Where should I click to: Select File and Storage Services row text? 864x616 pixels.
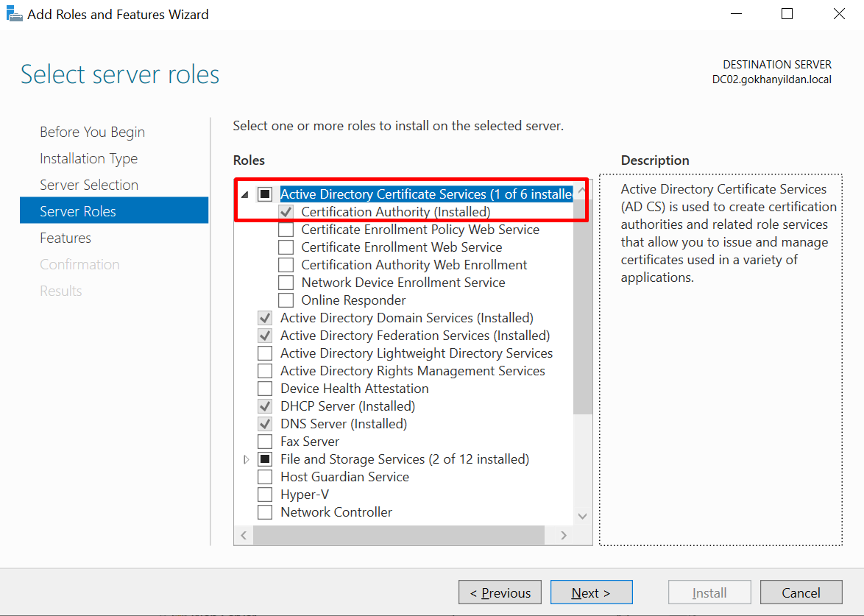coord(405,459)
